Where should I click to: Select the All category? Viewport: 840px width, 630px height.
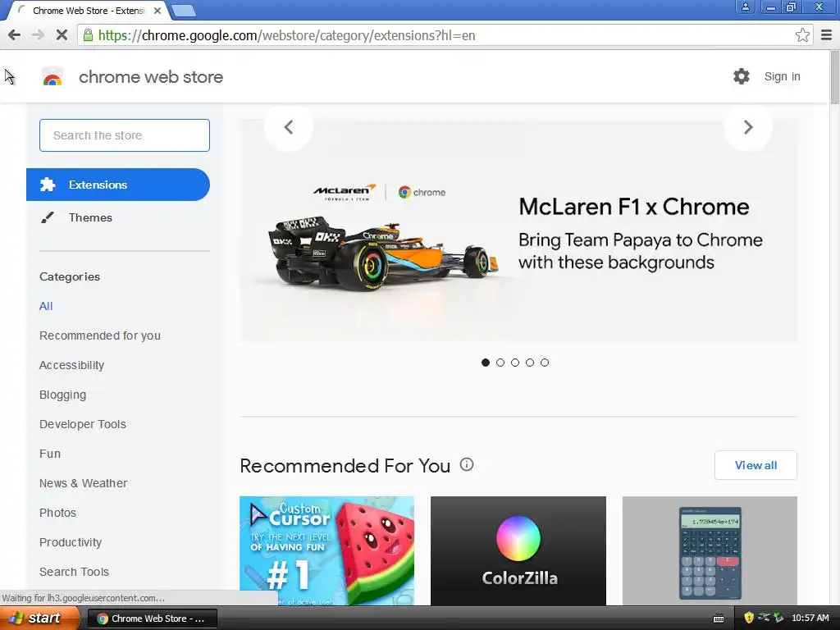[x=46, y=307]
